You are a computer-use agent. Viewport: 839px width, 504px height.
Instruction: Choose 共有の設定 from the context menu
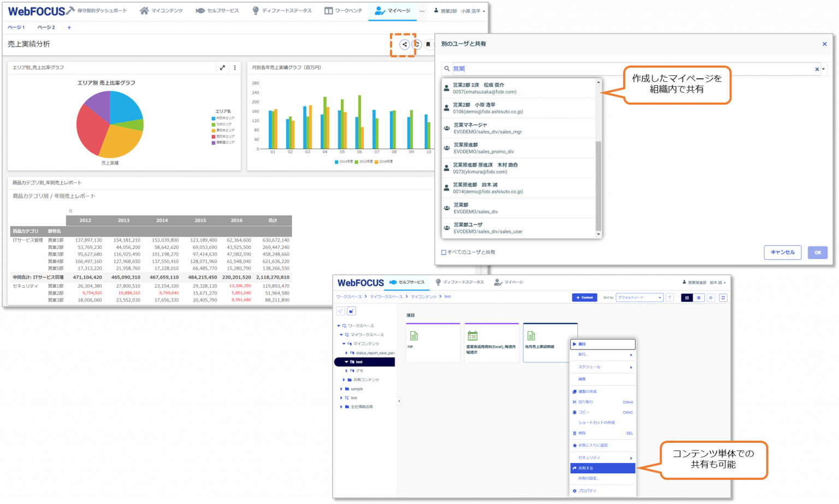click(588, 479)
